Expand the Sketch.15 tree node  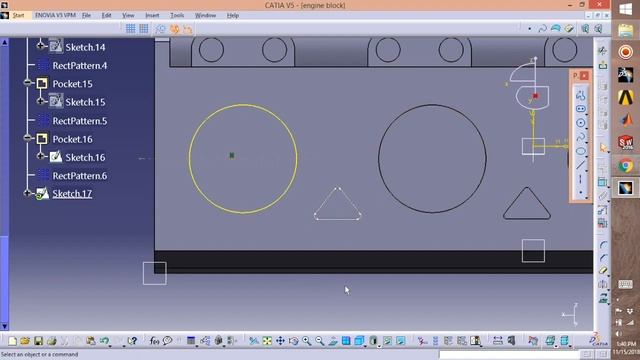click(x=40, y=100)
